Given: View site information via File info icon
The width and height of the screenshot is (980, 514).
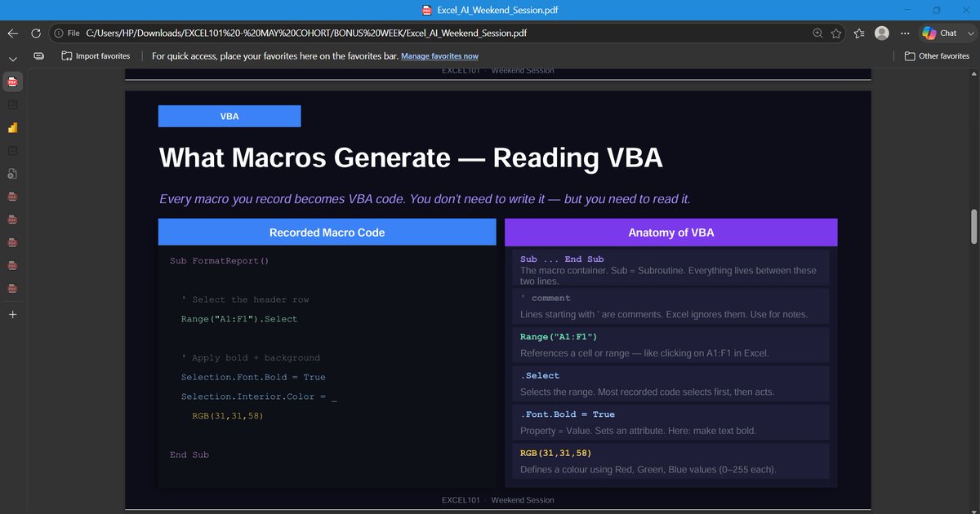Looking at the screenshot, I should click(67, 33).
